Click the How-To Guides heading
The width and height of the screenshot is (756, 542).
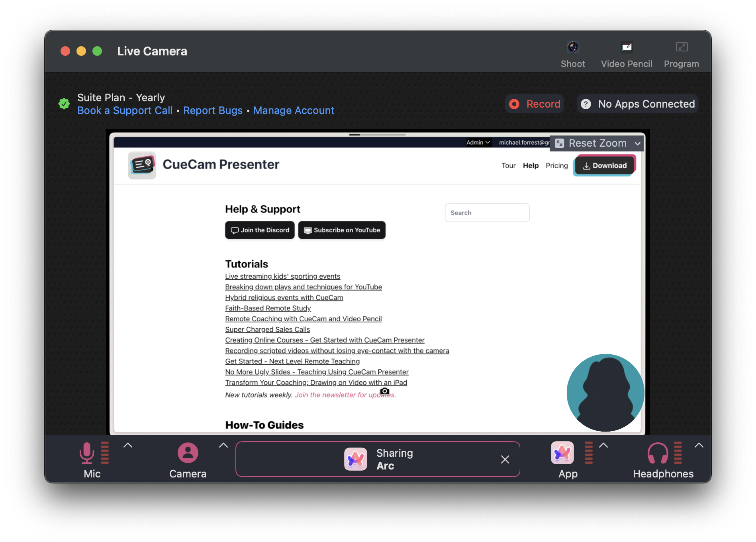pyautogui.click(x=264, y=425)
